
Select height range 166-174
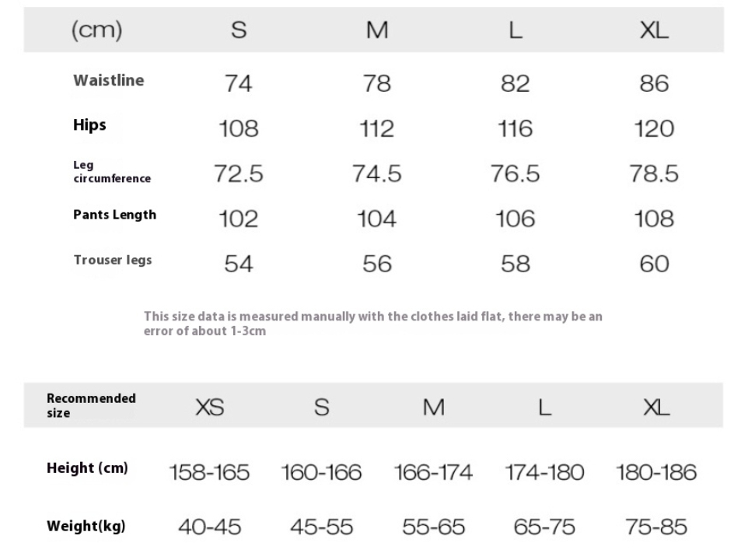tap(433, 472)
